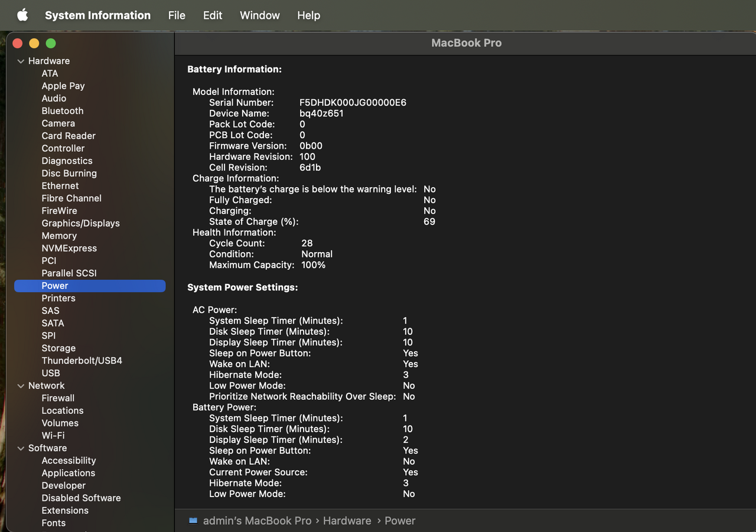Select Applications under Software
The image size is (756, 532).
(x=68, y=473)
